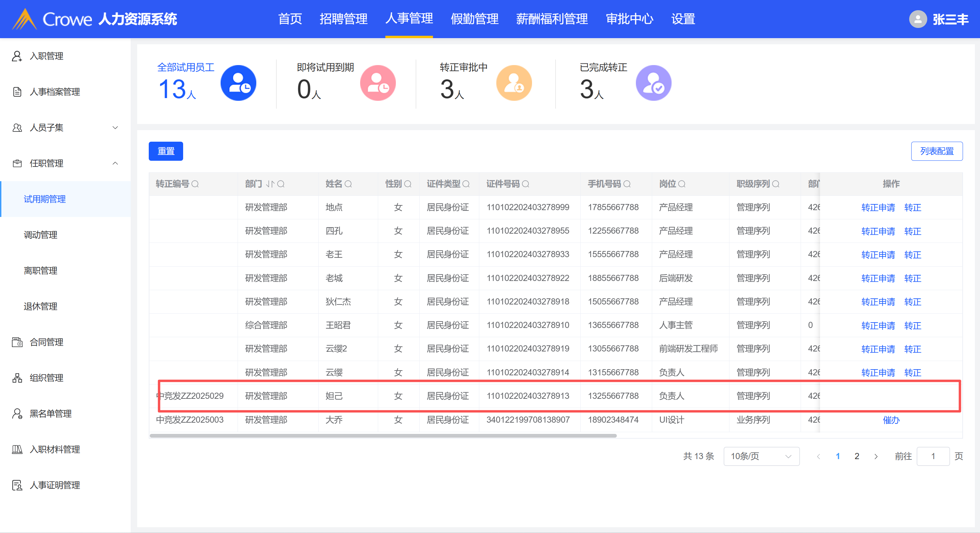Click the user avatar icon beside 张三丰

click(918, 19)
